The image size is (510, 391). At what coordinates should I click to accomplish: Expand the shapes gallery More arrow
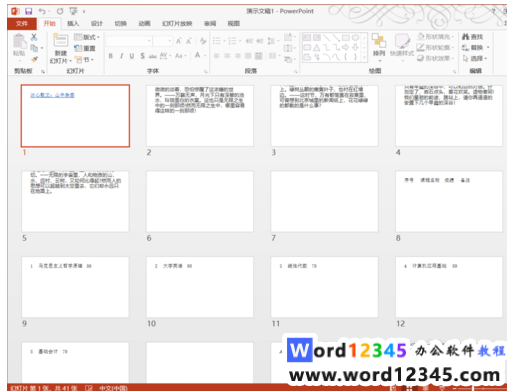364,58
